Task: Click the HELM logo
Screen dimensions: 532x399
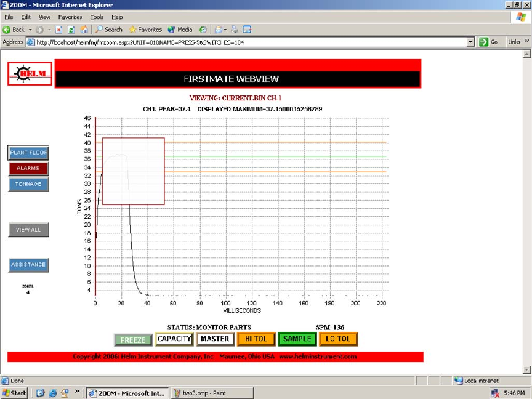Action: (x=30, y=74)
